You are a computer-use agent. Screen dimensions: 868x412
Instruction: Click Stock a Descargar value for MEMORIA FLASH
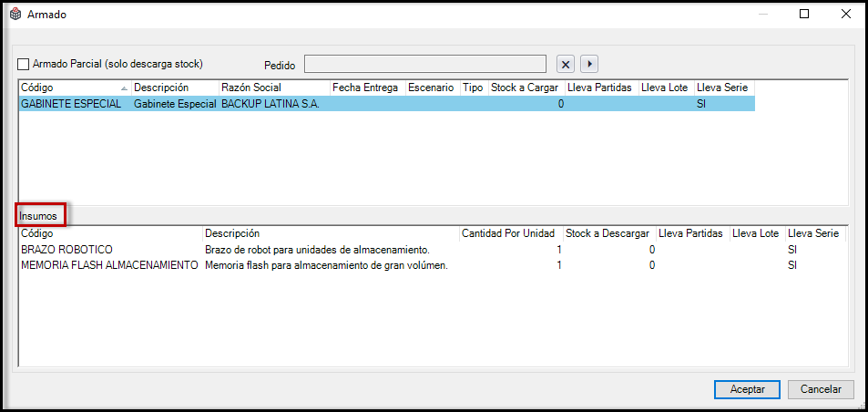click(x=652, y=265)
